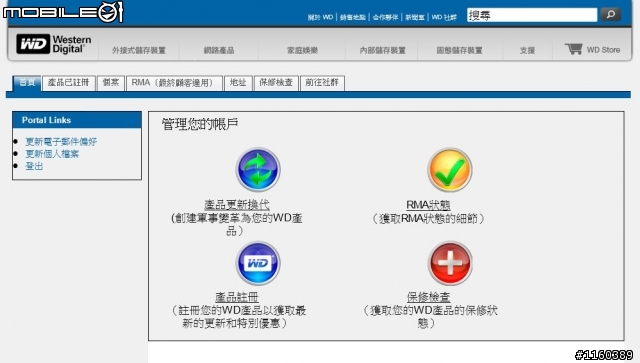Open the 銷售地點 top link
The image size is (640, 363).
[x=353, y=17]
